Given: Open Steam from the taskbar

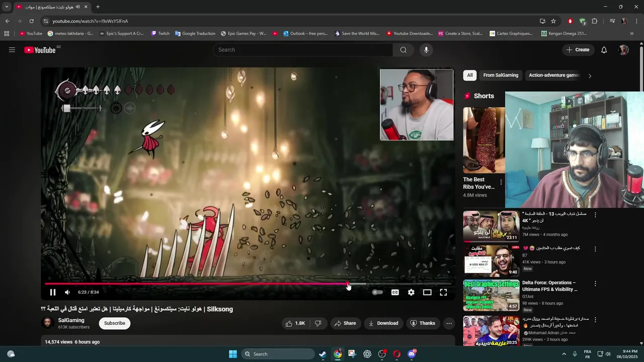Looking at the screenshot, I should click(323, 354).
